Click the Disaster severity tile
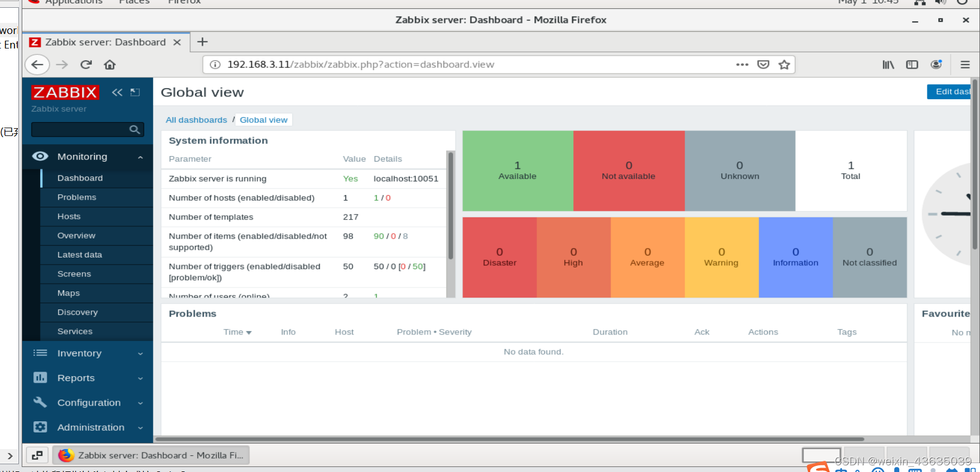980x472 pixels. tap(500, 257)
